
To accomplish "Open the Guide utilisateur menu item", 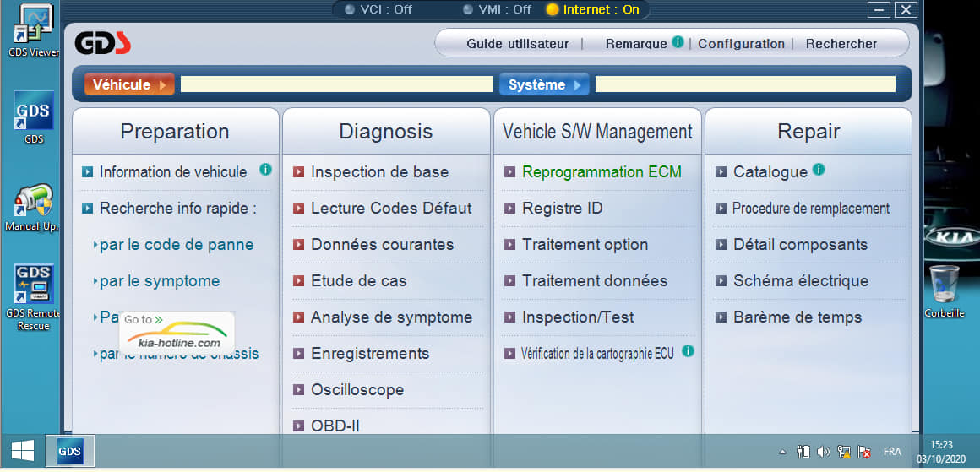I will [x=517, y=44].
